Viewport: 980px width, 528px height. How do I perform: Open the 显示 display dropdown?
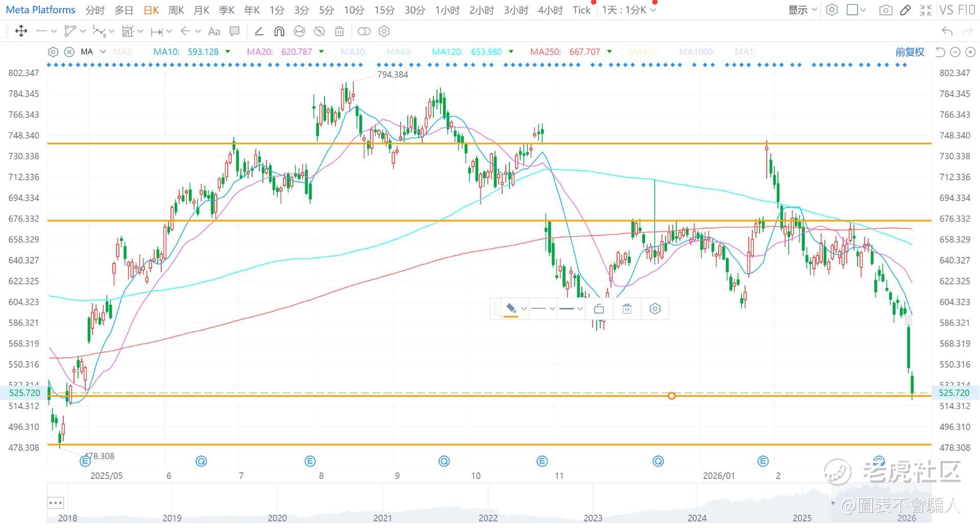[x=802, y=10]
